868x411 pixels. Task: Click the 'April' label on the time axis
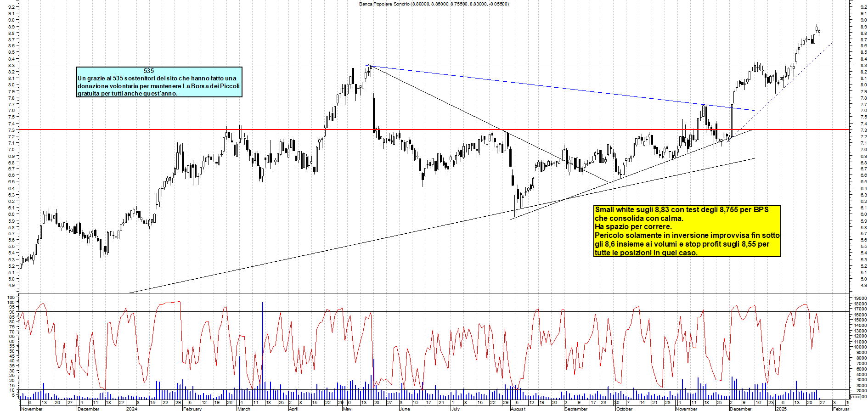[293, 409]
